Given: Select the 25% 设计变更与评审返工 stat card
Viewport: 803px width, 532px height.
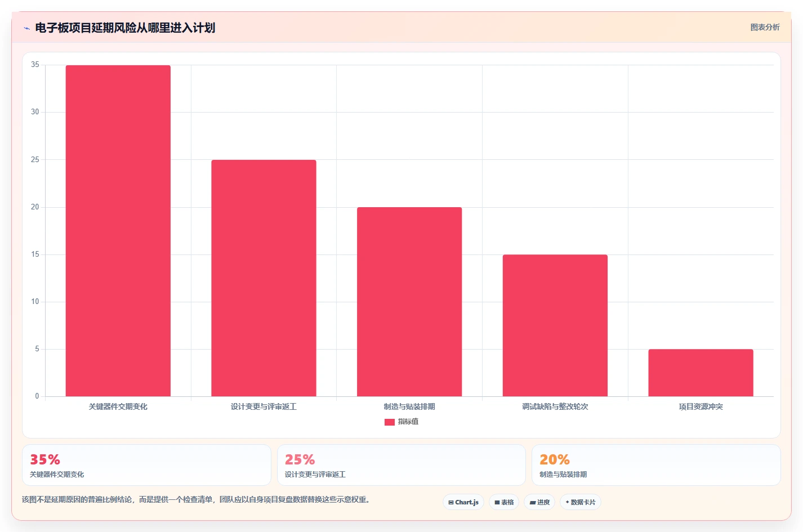Looking at the screenshot, I should pyautogui.click(x=401, y=465).
